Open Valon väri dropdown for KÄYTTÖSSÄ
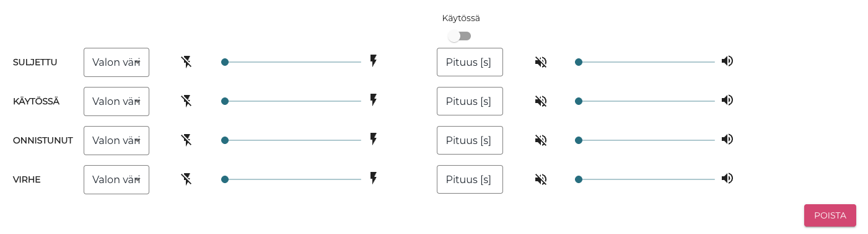 click(116, 101)
